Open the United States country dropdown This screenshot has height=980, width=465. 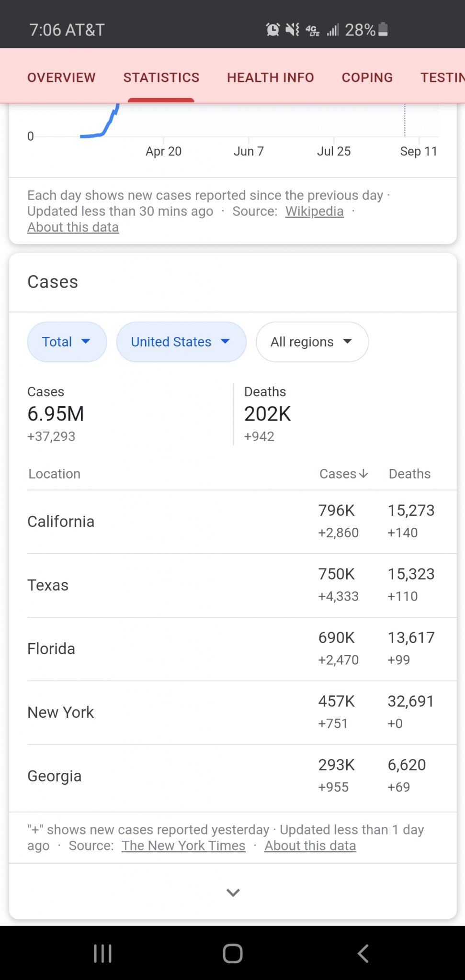181,342
